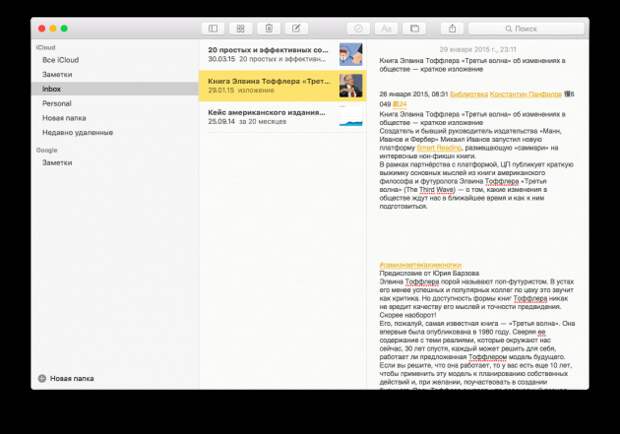Create a new note with compose icon
The image size is (620, 434).
click(296, 28)
